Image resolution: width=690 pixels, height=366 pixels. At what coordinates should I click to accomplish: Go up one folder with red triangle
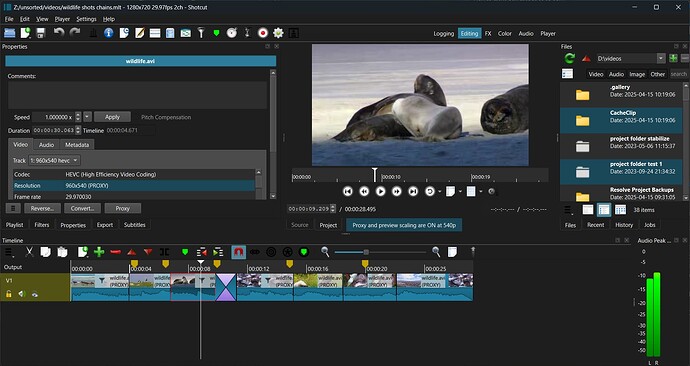pos(586,58)
